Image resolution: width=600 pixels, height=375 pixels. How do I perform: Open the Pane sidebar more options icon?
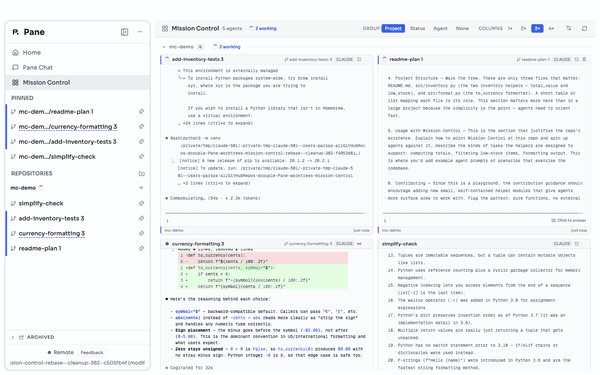click(140, 32)
